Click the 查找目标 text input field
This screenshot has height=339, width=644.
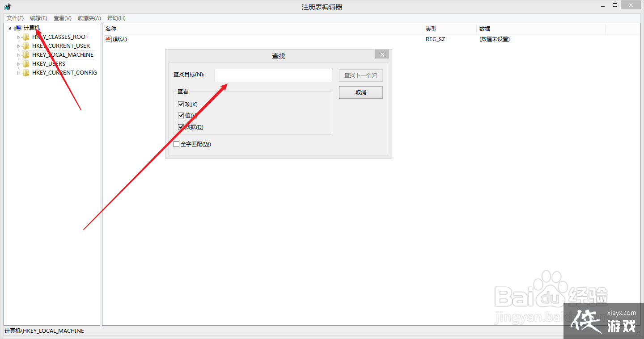[273, 75]
